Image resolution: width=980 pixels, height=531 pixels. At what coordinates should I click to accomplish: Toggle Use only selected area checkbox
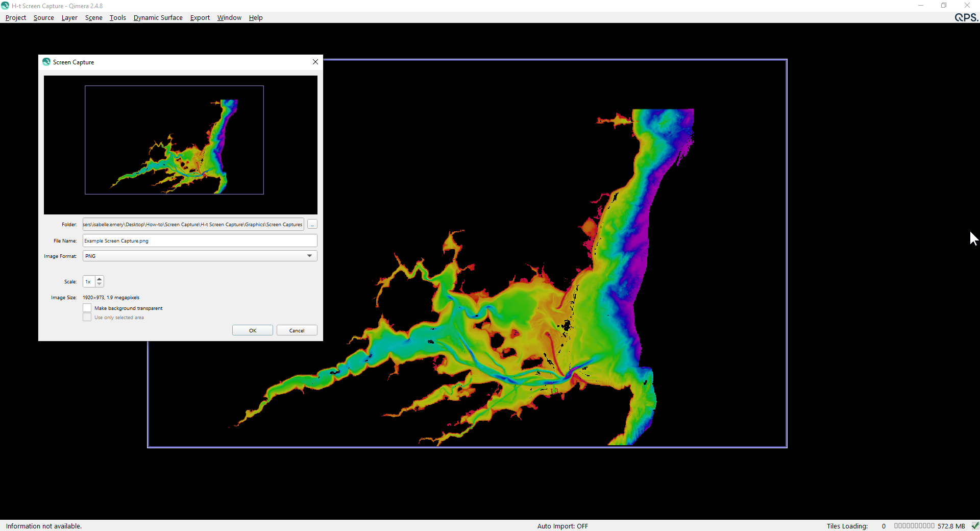[x=87, y=317]
